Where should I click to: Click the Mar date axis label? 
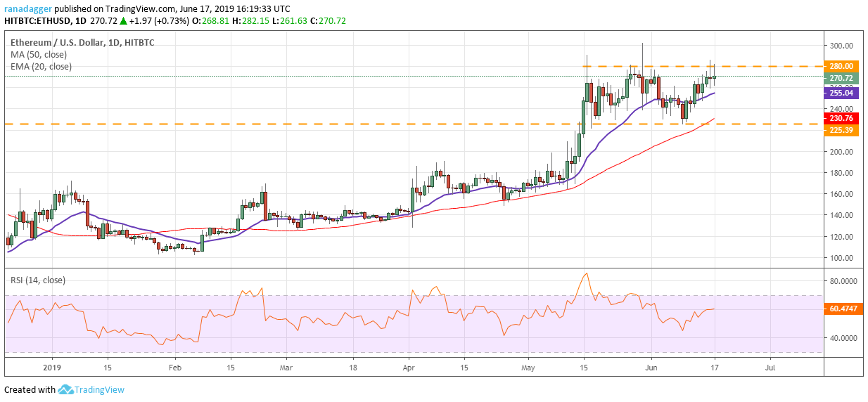click(x=285, y=367)
